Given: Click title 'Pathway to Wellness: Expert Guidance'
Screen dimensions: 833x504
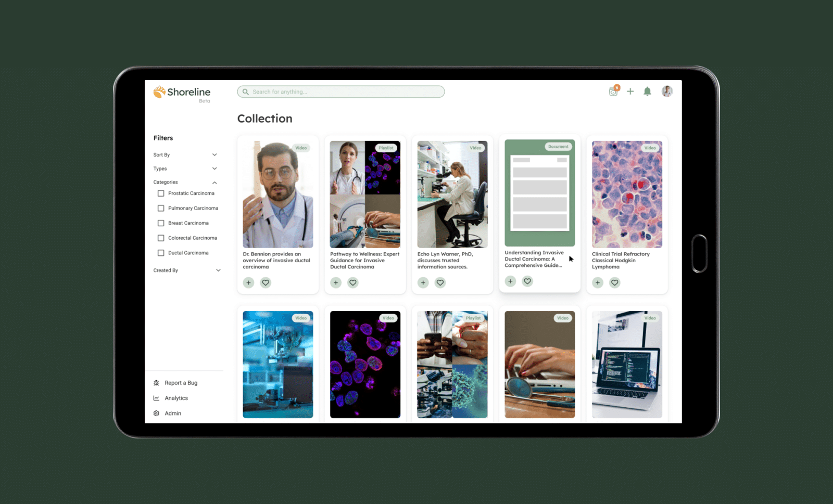Looking at the screenshot, I should (x=364, y=261).
